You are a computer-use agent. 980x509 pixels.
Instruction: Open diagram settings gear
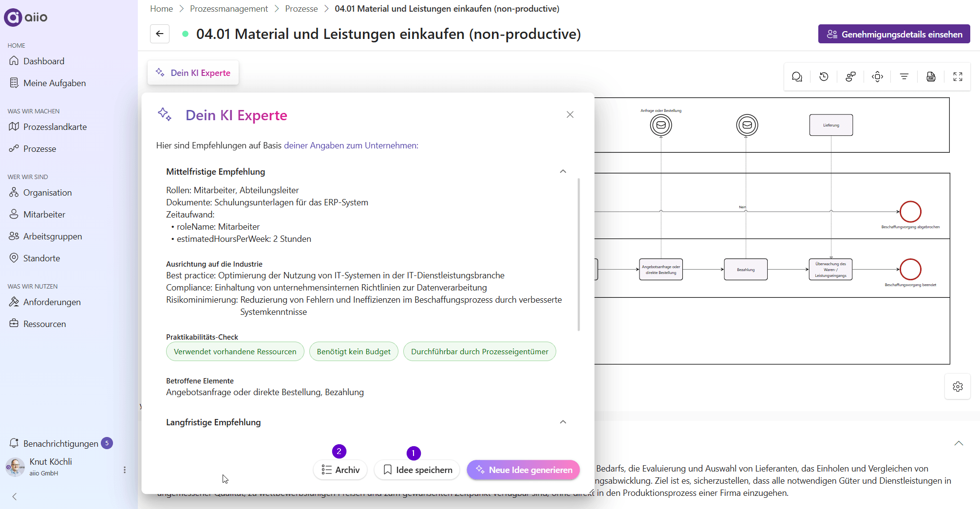coord(958,386)
